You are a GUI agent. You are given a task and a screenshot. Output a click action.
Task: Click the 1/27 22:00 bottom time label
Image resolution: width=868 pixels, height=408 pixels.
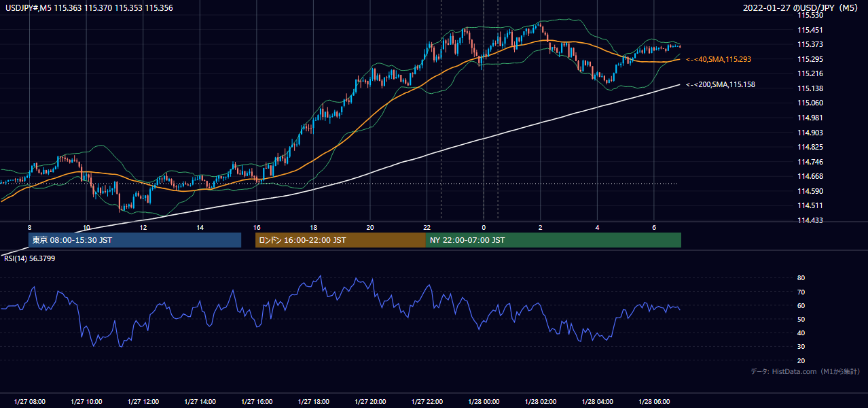[x=427, y=402]
